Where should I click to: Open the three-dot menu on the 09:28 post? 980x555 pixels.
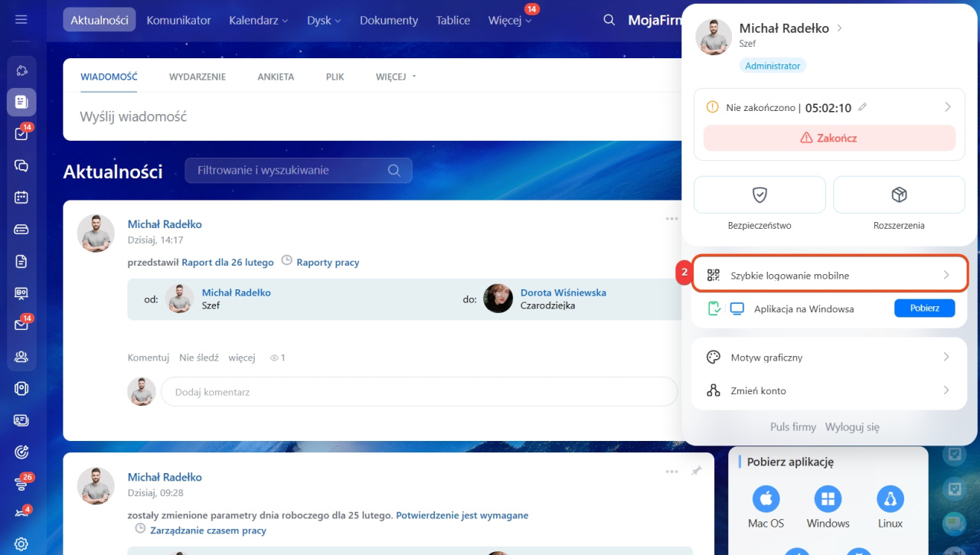(x=671, y=472)
